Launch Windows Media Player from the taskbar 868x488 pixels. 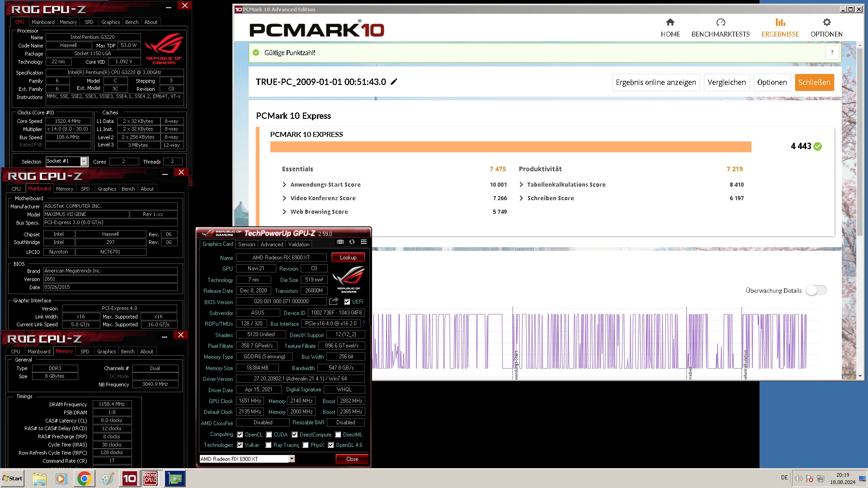[x=61, y=479]
